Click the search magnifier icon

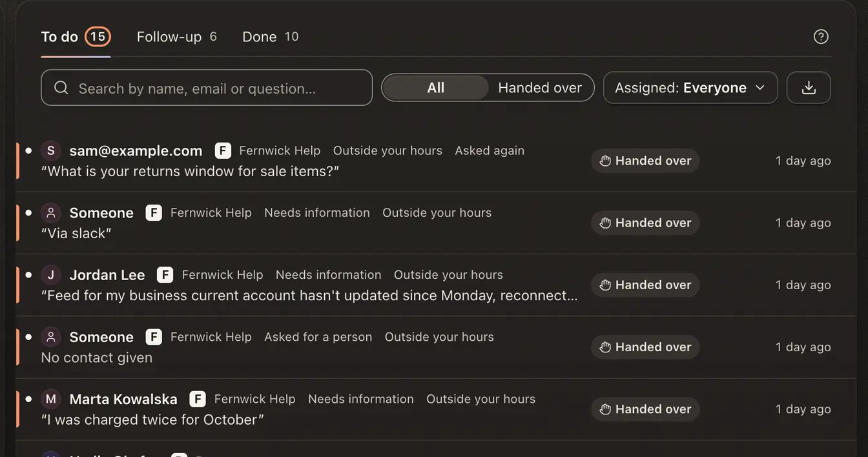tap(61, 88)
